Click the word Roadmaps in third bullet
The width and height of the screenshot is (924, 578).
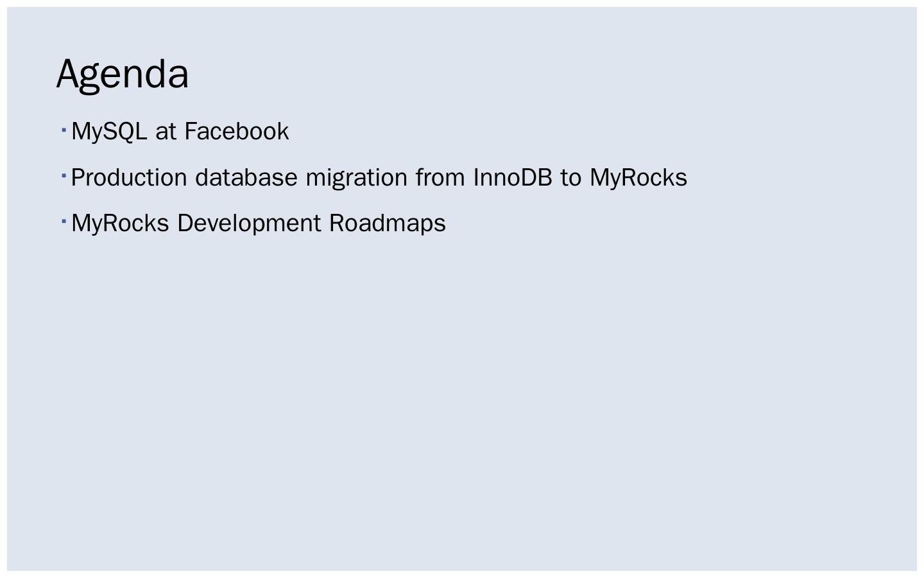click(x=387, y=223)
